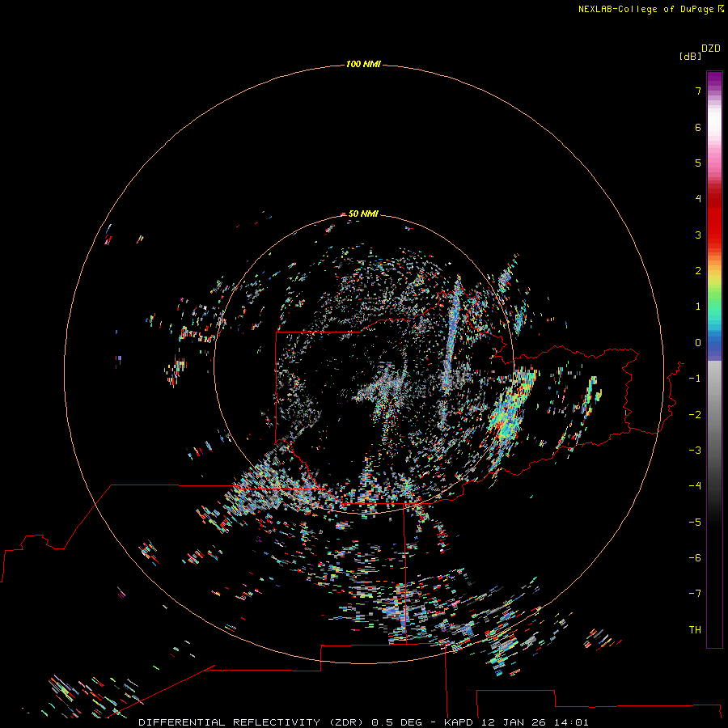The height and width of the screenshot is (728, 728).
Task: Click the DIFFERENTIAL REFLECTIVITY (ZDR) caption text
Action: (x=252, y=722)
